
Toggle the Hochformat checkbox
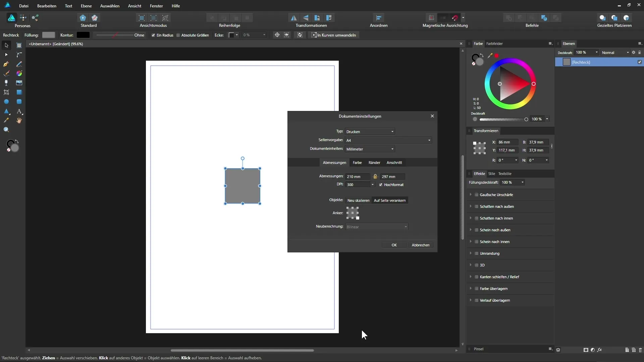(381, 185)
